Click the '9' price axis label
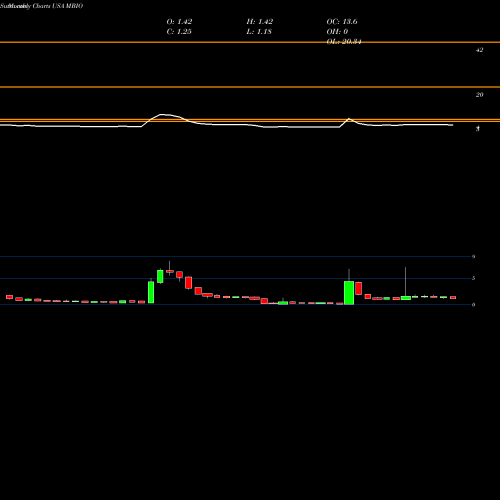Image resolution: width=500 pixels, height=500 pixels. pyautogui.click(x=473, y=257)
